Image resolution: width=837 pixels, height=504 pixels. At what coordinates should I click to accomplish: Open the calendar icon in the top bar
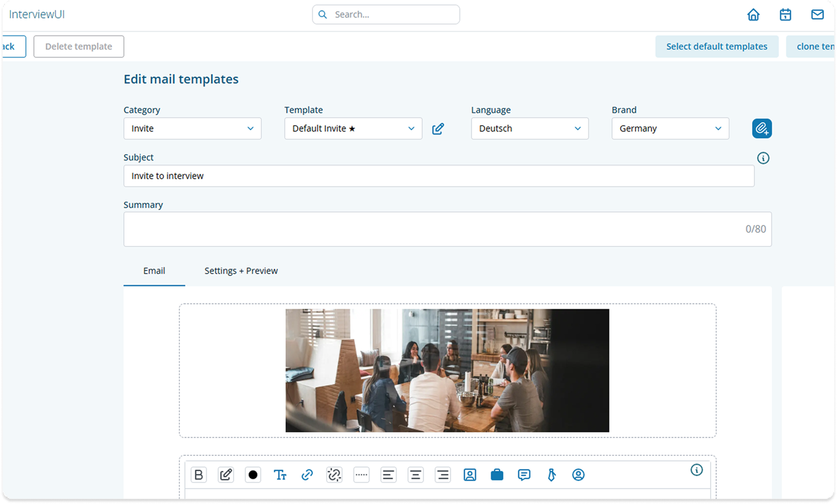tap(785, 14)
